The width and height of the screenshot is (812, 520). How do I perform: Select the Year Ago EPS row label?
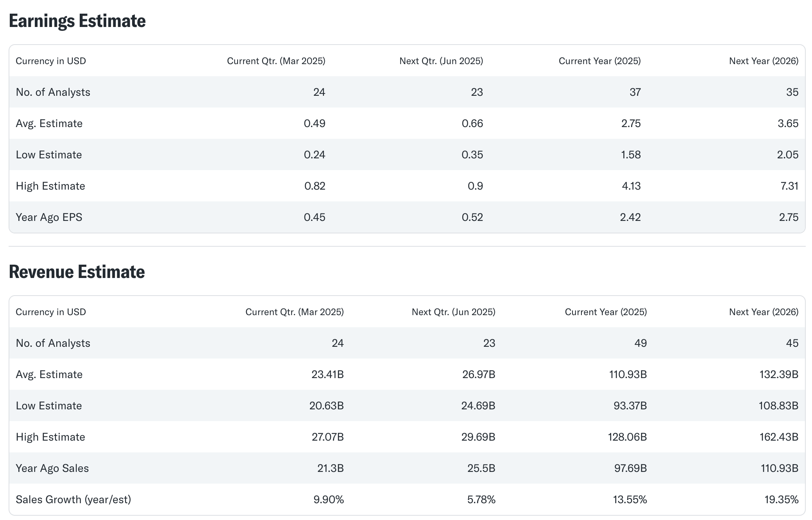(49, 217)
